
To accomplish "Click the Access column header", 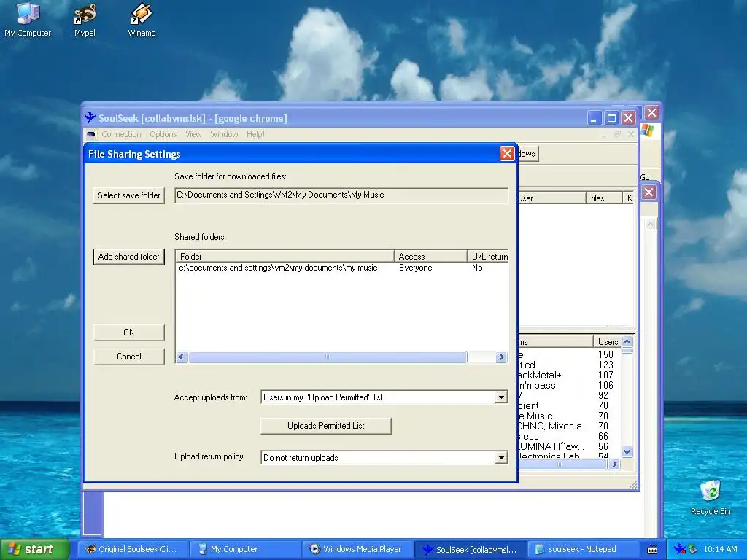I will point(430,256).
